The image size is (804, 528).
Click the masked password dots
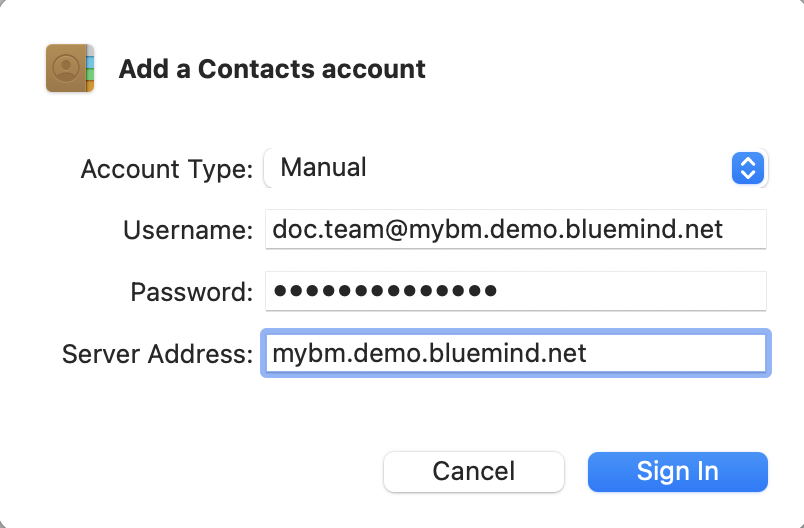click(x=385, y=291)
